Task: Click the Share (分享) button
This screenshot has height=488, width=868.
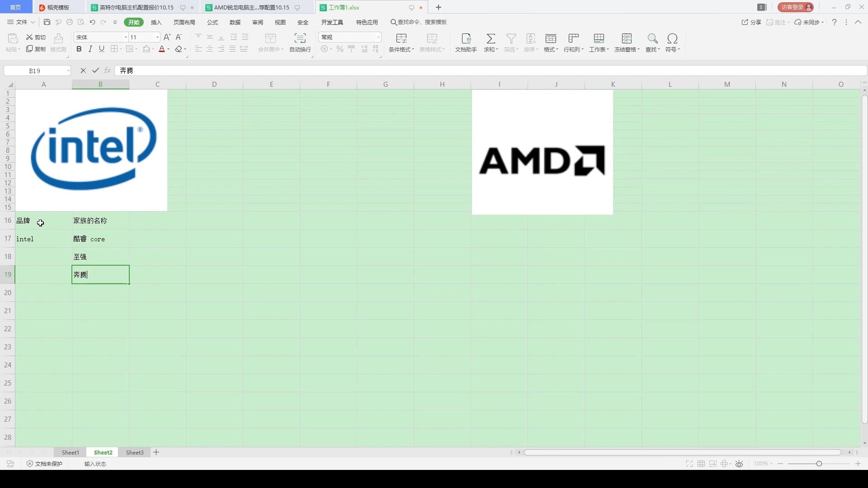Action: pos(752,22)
